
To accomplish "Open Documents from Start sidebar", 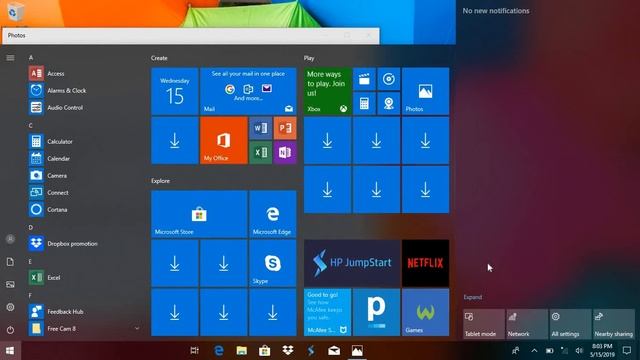I will point(10,262).
